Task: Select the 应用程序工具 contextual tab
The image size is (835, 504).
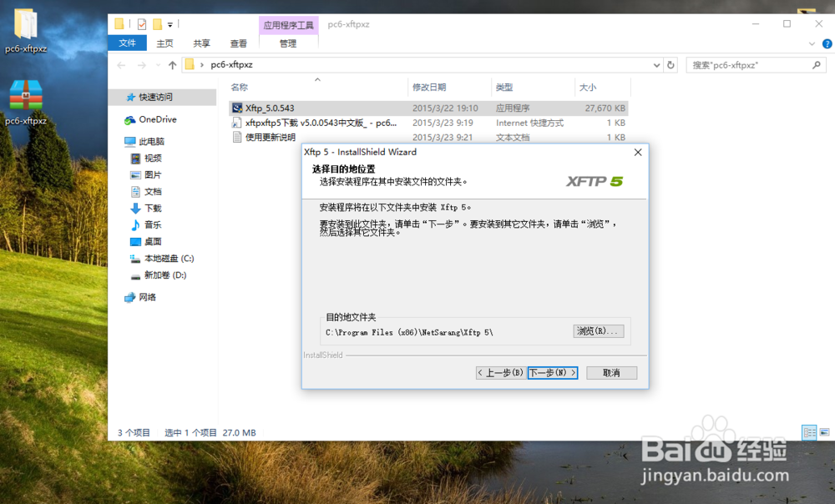Action: click(x=288, y=25)
